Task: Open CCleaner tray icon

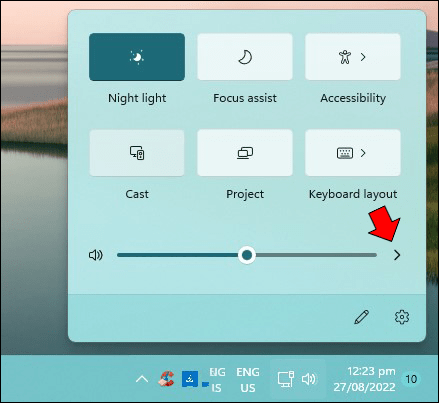Action: click(166, 379)
